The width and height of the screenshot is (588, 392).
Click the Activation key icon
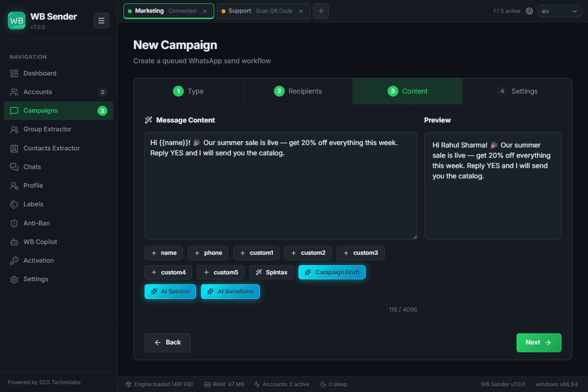[14, 260]
